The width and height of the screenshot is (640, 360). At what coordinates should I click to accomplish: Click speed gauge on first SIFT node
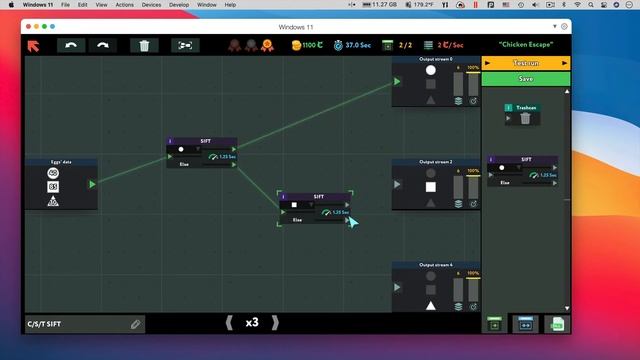213,157
